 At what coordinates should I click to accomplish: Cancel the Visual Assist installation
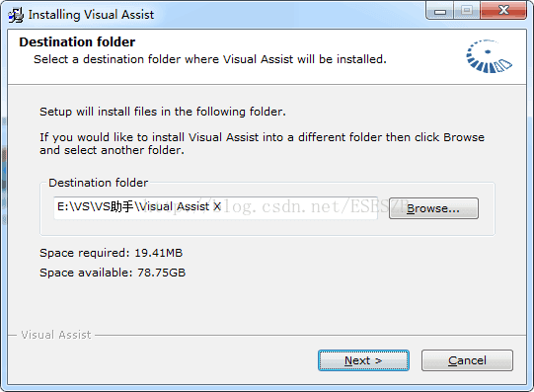pyautogui.click(x=467, y=360)
